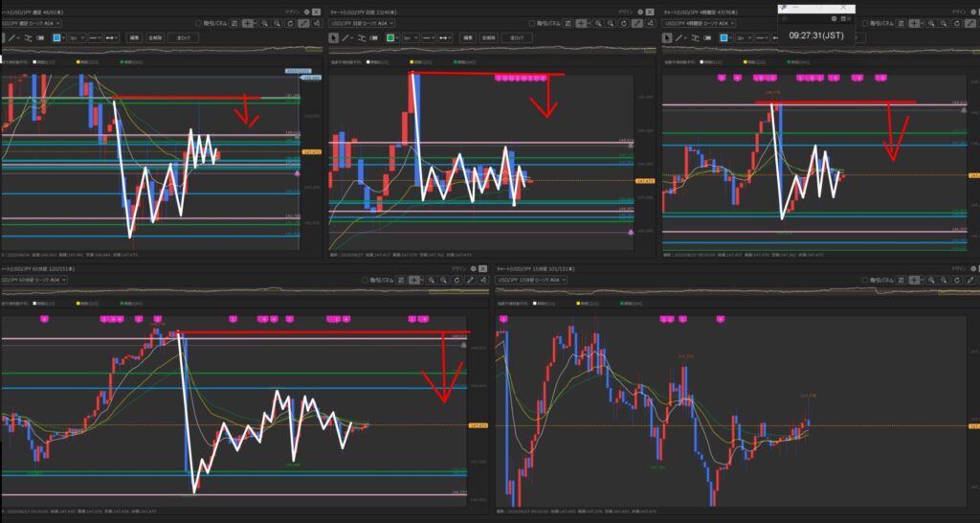Refresh the 4-hour USD/JPY chart
Image resolution: width=980 pixels, height=523 pixels.
(957, 23)
